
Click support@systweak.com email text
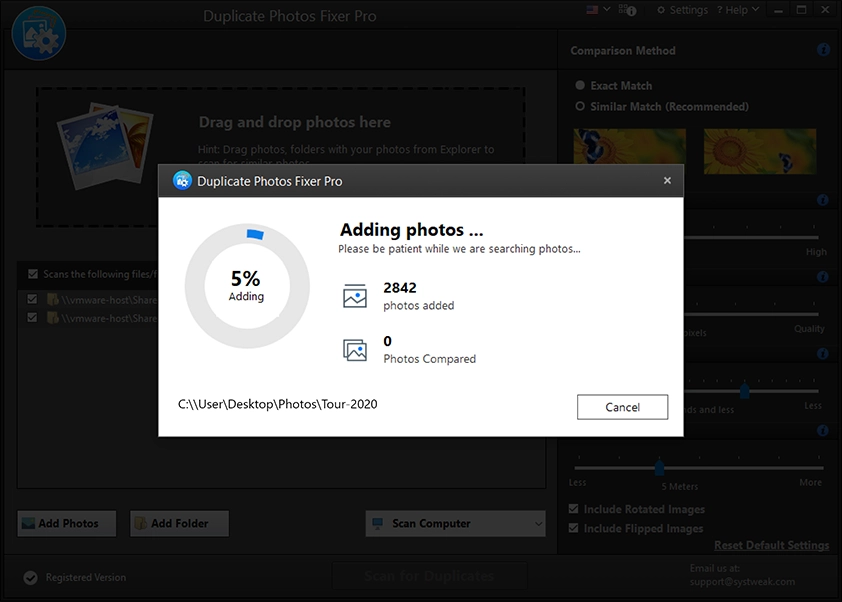tap(742, 582)
